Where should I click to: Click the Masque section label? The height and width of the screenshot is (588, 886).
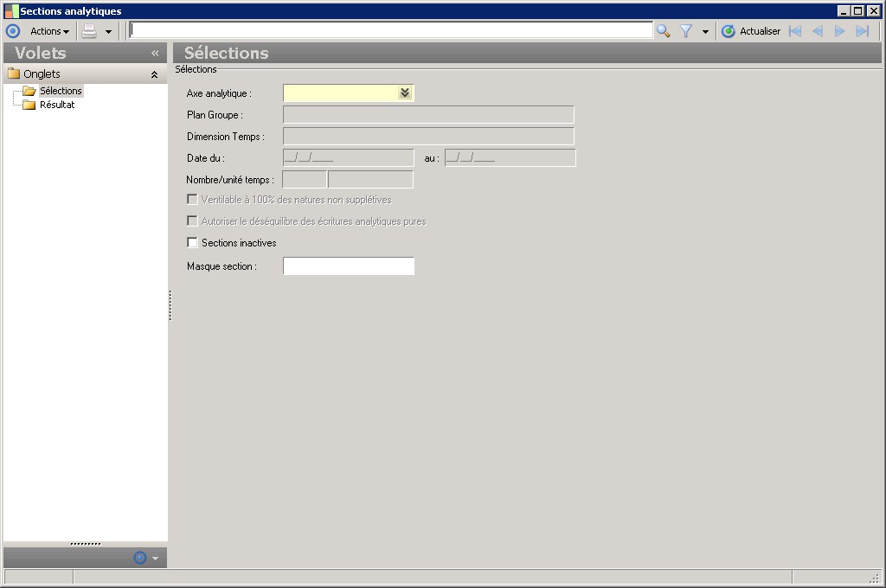221,266
